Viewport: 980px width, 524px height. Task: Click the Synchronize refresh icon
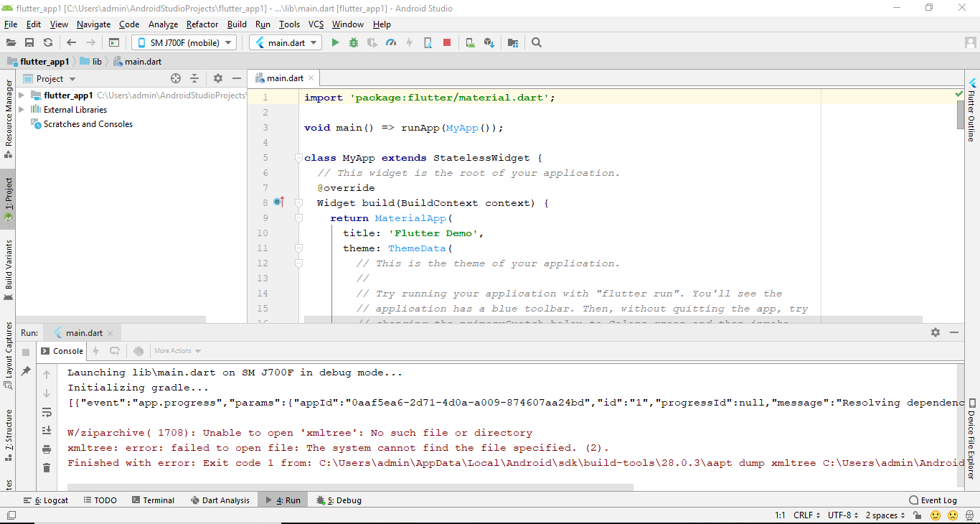pyautogui.click(x=47, y=43)
